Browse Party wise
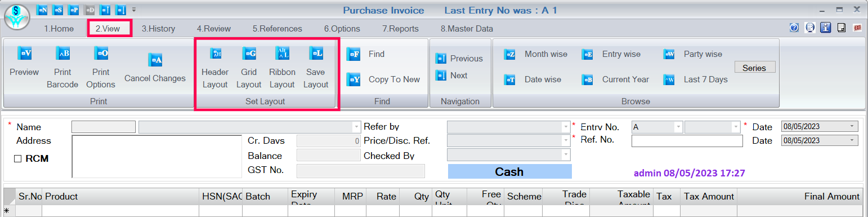 click(x=693, y=54)
